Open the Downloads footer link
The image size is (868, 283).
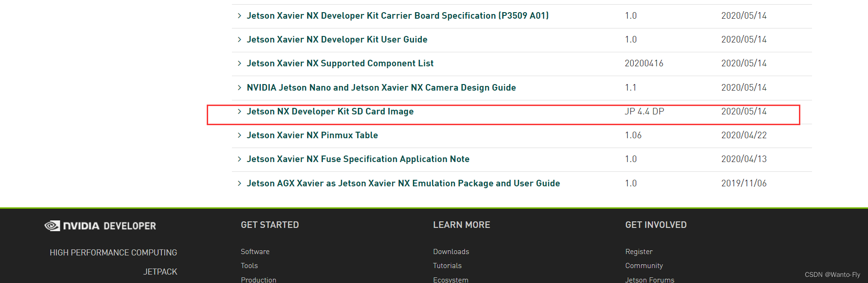click(451, 252)
